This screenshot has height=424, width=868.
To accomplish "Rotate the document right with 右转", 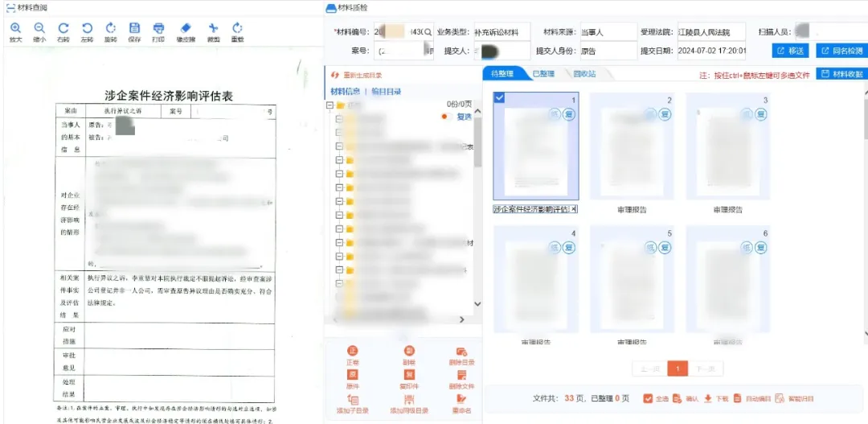I will coord(63,28).
